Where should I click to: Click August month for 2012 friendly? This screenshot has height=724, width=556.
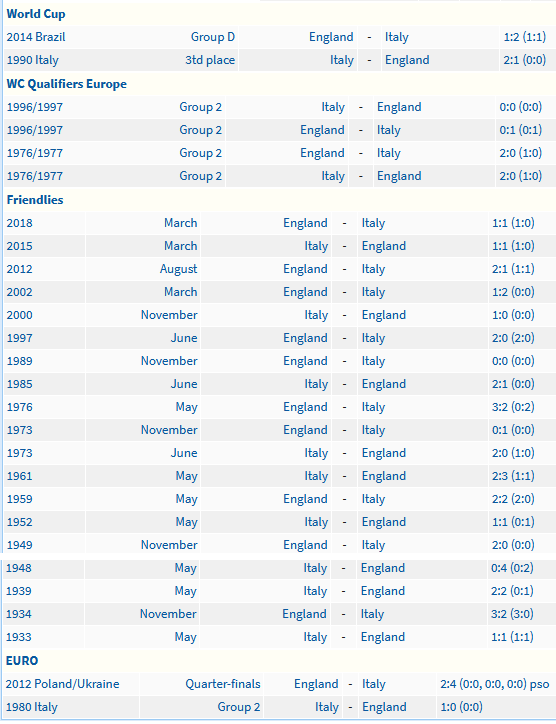tap(178, 269)
